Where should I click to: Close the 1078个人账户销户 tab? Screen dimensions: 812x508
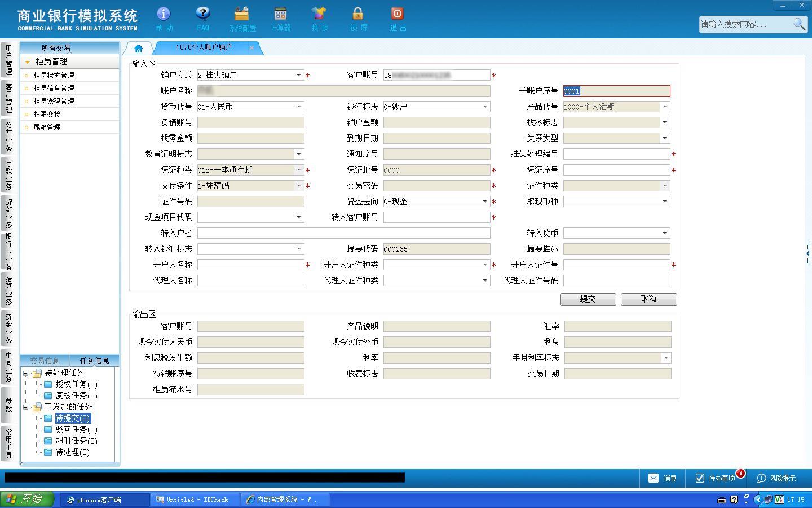251,47
